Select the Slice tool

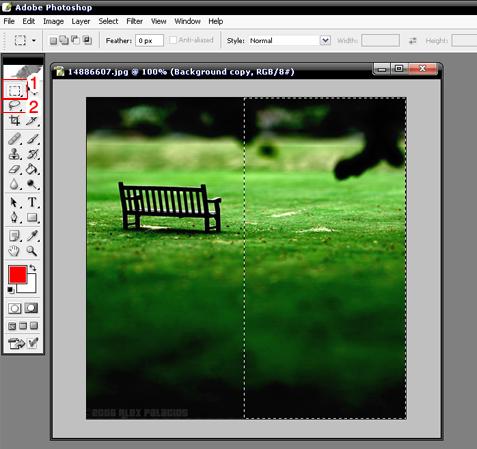coord(32,120)
